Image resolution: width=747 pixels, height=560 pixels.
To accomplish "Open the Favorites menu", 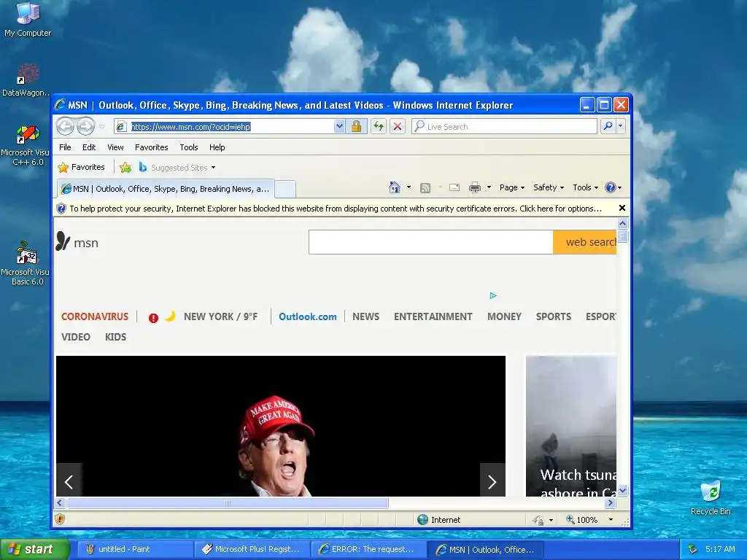I will pyautogui.click(x=152, y=147).
